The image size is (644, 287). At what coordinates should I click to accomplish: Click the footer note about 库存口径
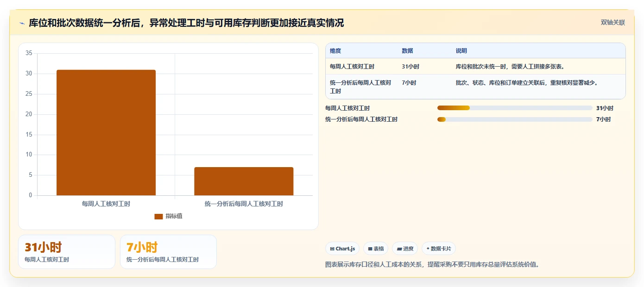[x=432, y=265]
